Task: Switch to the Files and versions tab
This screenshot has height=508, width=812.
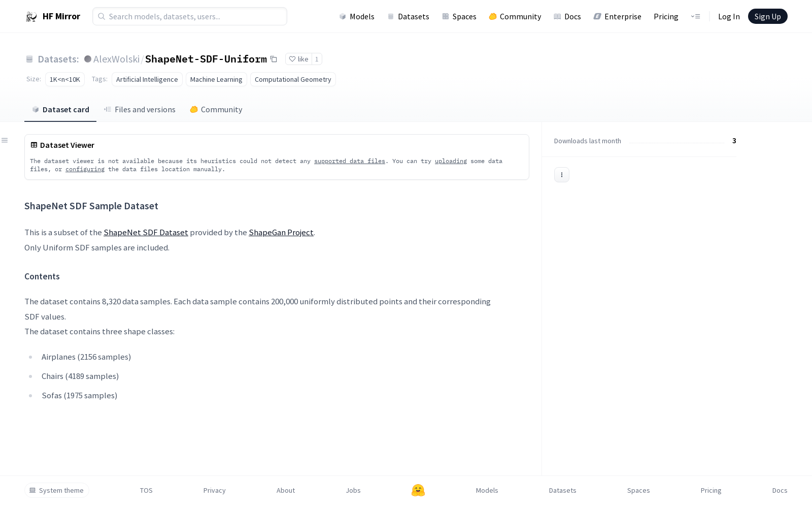Action: (x=140, y=110)
